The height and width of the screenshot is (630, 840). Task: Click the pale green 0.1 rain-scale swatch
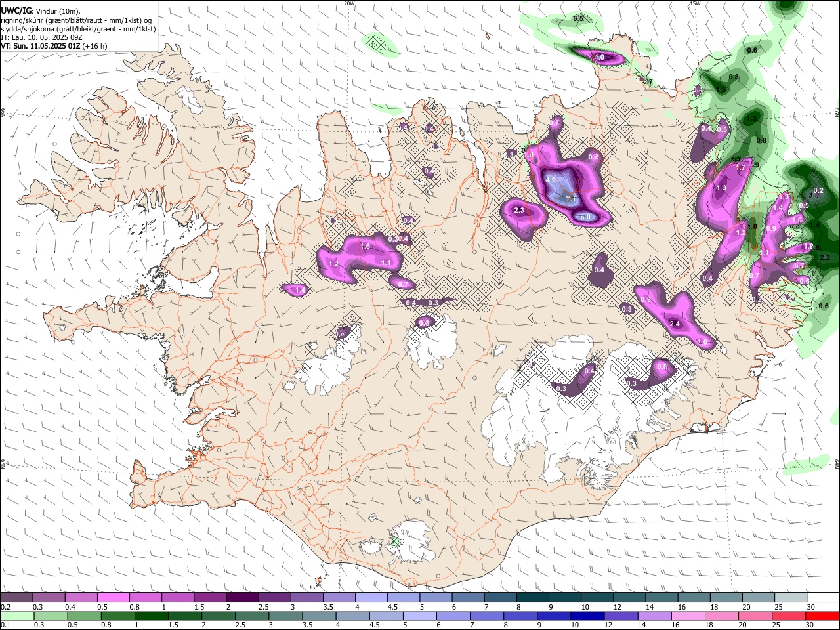(17, 616)
